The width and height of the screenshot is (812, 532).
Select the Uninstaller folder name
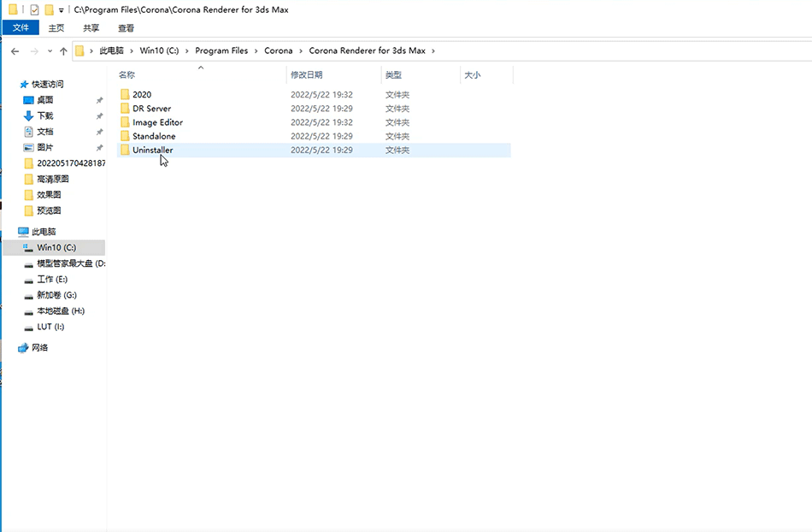click(x=153, y=150)
